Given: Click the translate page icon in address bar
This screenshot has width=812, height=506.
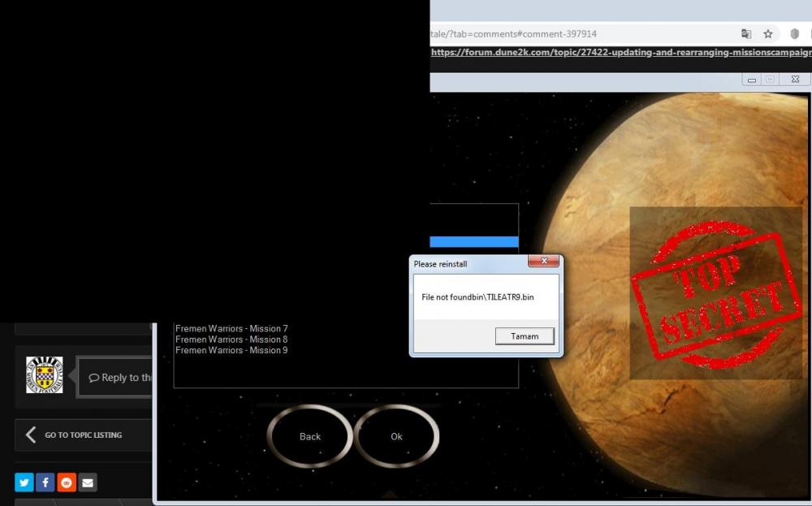Looking at the screenshot, I should pyautogui.click(x=746, y=34).
